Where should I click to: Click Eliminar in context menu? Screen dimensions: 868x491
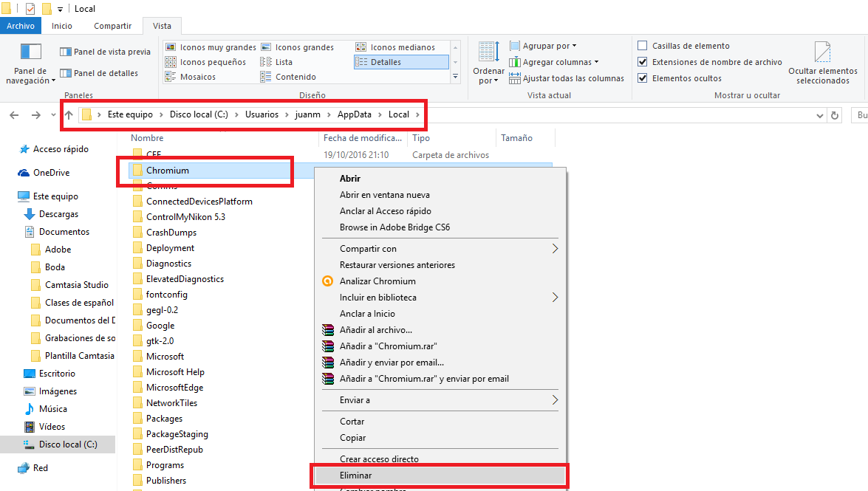(x=440, y=475)
